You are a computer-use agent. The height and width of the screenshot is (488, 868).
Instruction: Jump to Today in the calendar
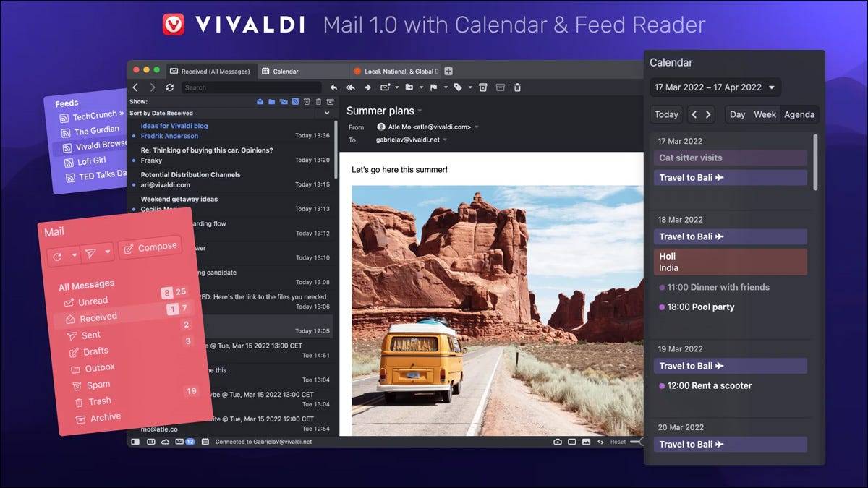665,114
